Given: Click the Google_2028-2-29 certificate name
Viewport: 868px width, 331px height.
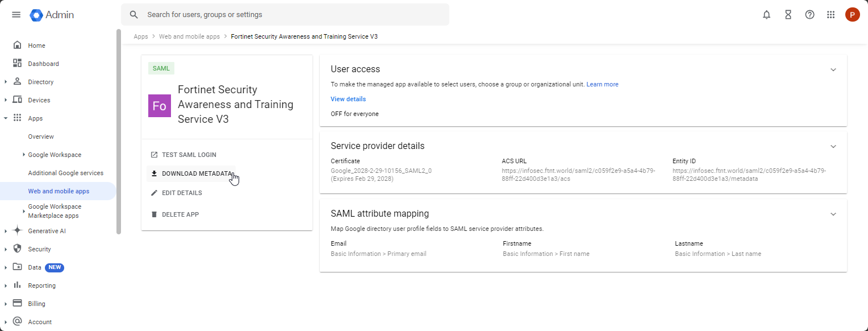Looking at the screenshot, I should click(x=381, y=171).
